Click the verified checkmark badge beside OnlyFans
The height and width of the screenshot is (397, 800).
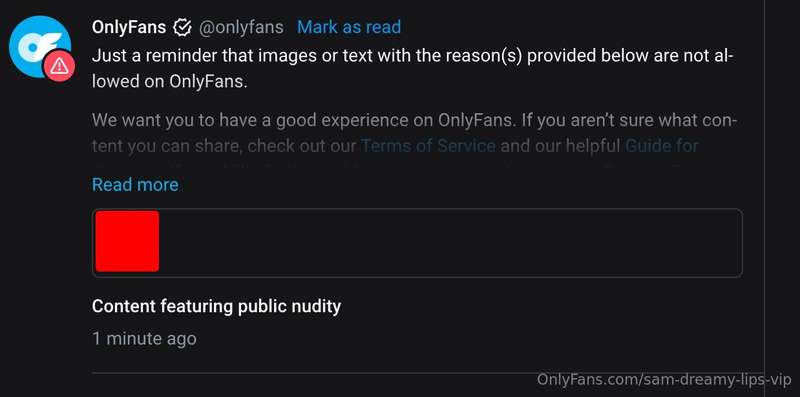182,27
